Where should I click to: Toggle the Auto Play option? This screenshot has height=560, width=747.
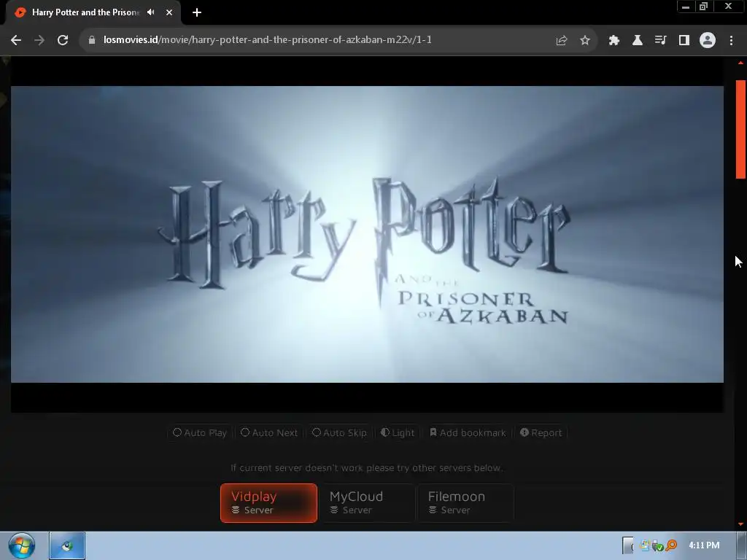click(200, 433)
